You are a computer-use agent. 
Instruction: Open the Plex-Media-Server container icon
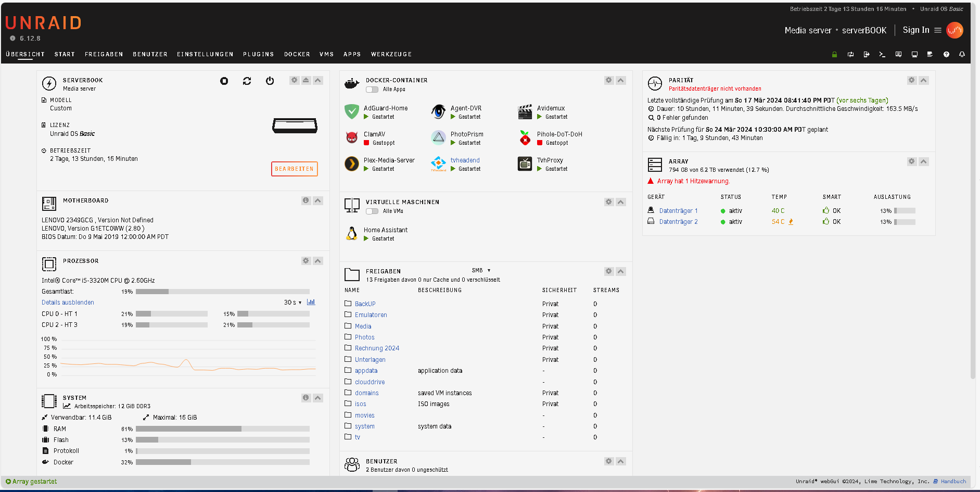(x=352, y=164)
